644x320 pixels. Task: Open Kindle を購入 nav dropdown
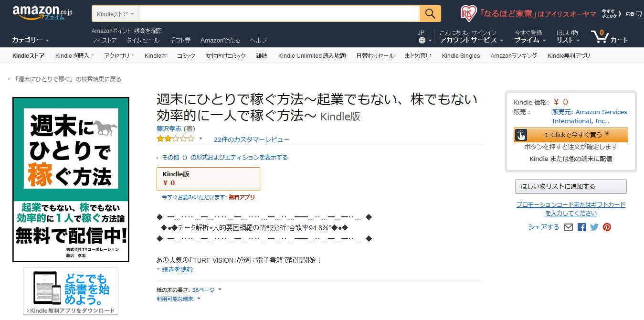[74, 56]
